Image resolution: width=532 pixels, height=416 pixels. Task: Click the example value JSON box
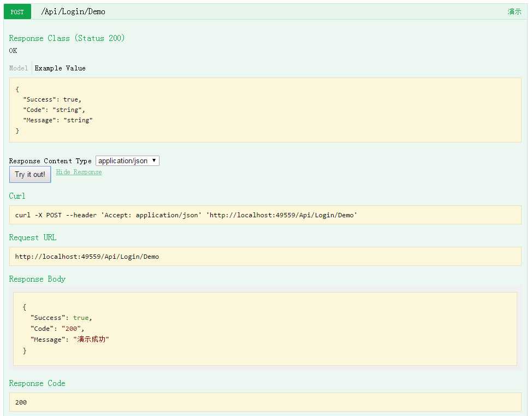pos(265,110)
